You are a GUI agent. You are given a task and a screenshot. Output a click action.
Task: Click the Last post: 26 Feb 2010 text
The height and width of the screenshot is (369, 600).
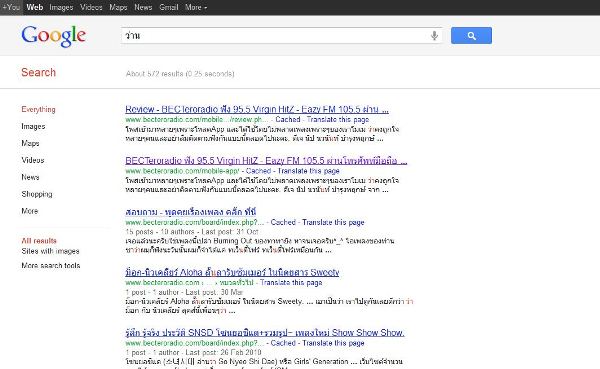click(223, 352)
